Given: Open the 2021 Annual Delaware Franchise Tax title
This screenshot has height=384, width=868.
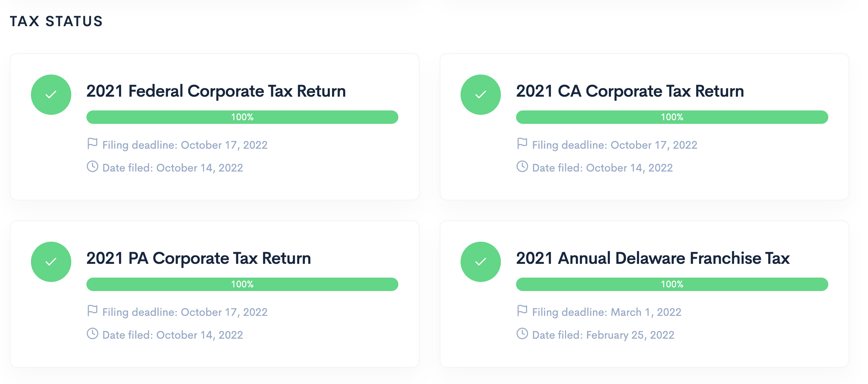Looking at the screenshot, I should coord(653,258).
